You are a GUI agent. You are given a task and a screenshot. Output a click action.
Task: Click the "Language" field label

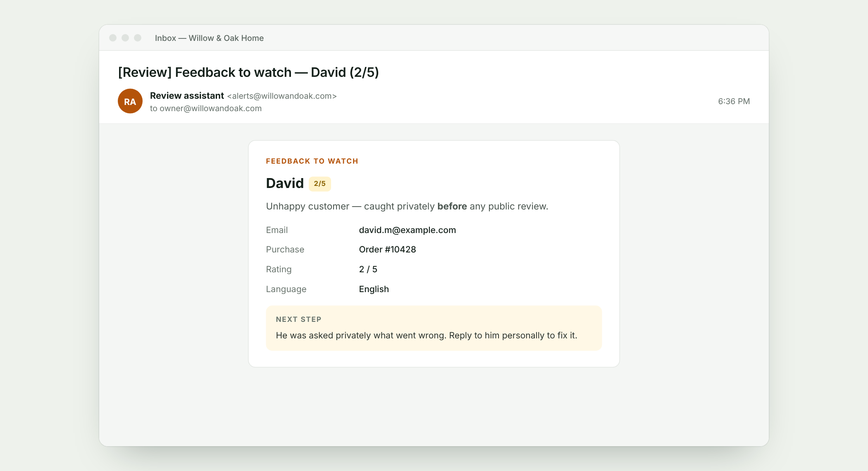(x=286, y=289)
